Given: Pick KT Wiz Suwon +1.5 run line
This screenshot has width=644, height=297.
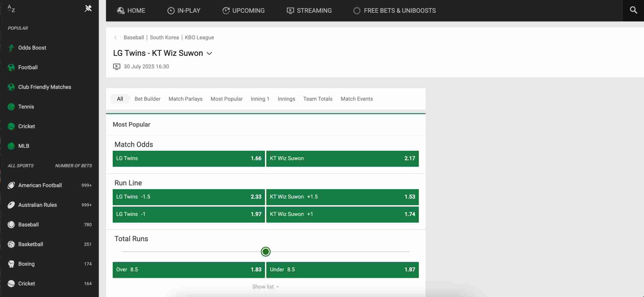Looking at the screenshot, I should 342,197.
